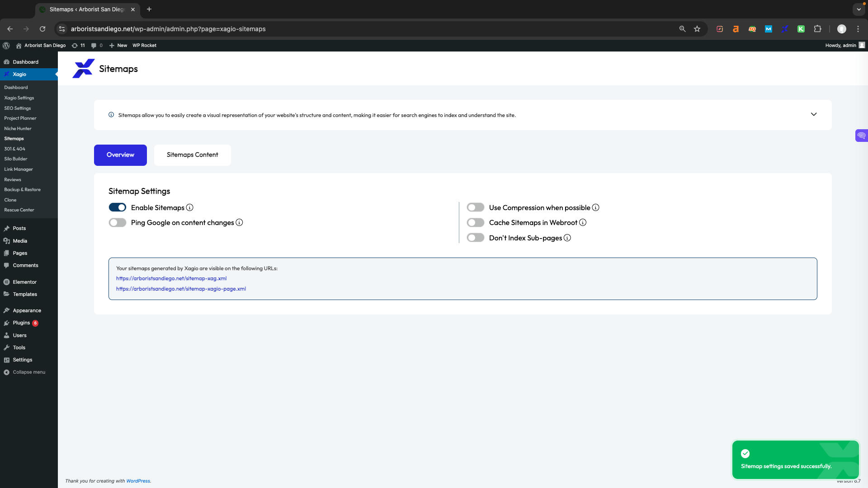Click the browser address bar URL
868x488 pixels.
click(168, 29)
